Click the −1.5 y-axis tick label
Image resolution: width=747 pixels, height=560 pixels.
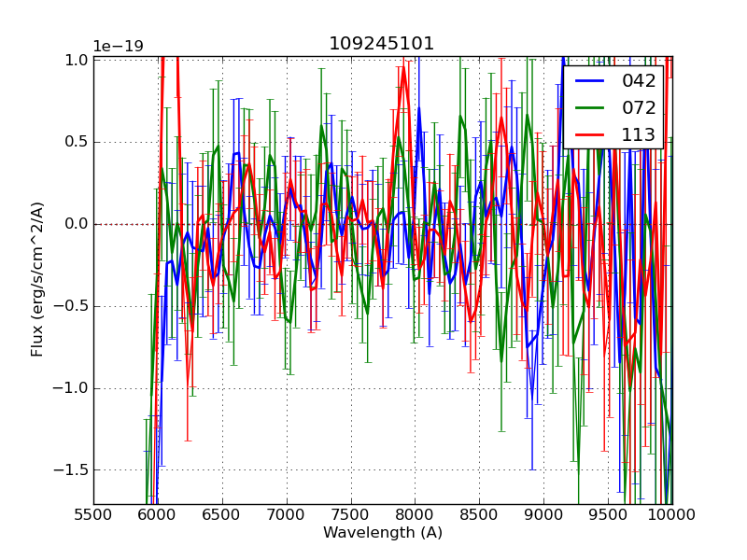tap(73, 469)
